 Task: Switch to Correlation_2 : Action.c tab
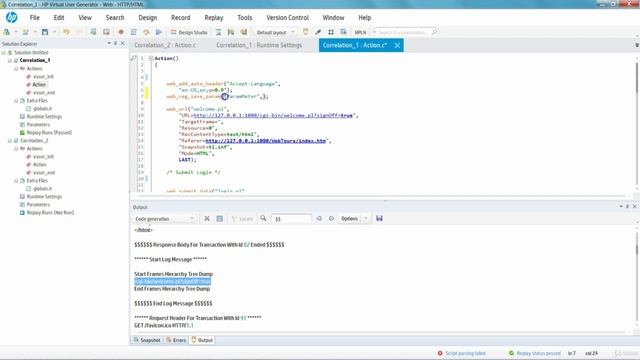click(x=165, y=45)
